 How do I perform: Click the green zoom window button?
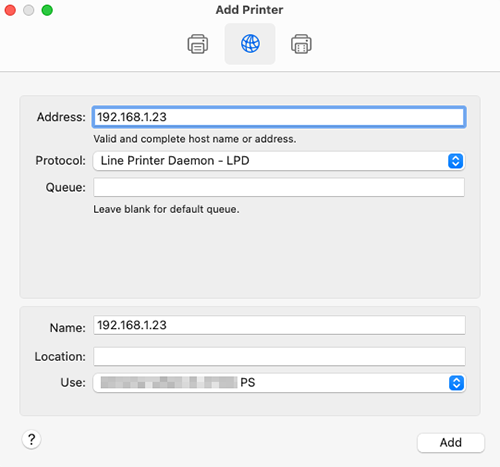47,10
